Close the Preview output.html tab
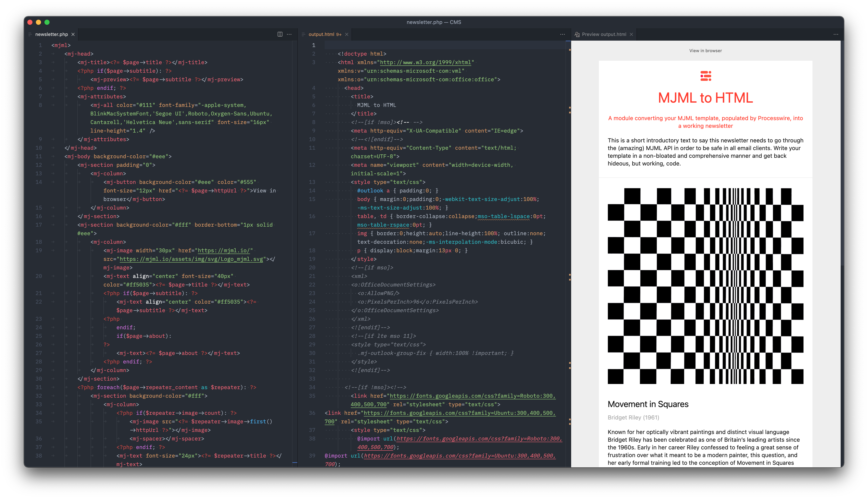Screen dimensions: 868x499 (x=631, y=34)
